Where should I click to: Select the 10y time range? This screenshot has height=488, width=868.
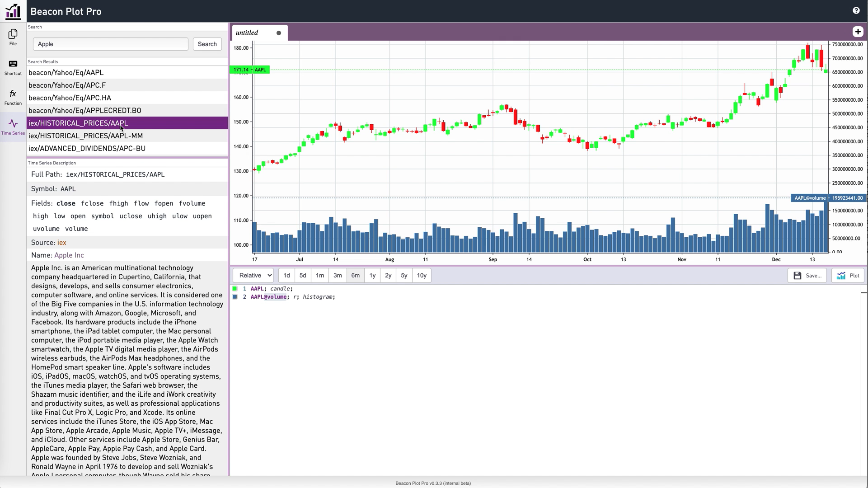click(422, 276)
